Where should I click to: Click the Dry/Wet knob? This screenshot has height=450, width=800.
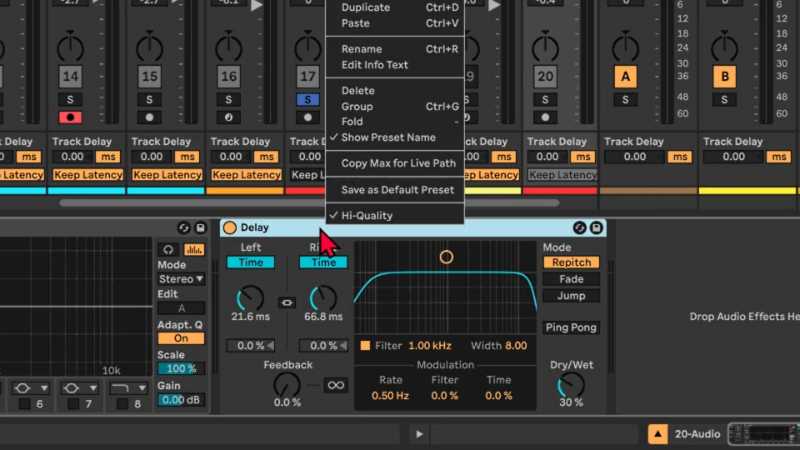pos(571,385)
